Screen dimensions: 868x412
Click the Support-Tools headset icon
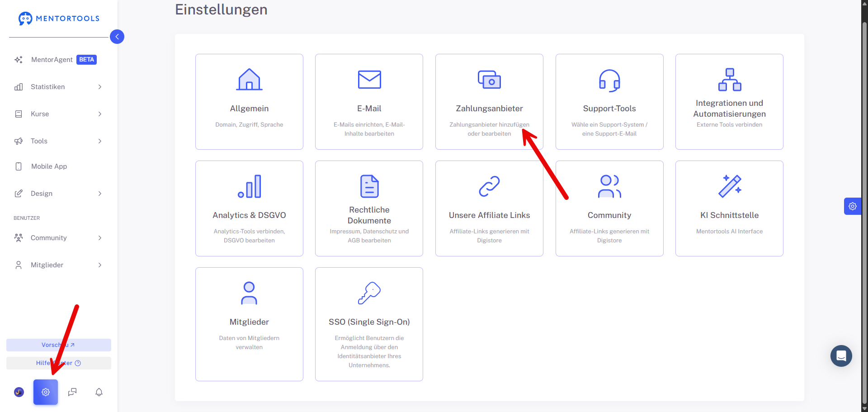tap(609, 81)
